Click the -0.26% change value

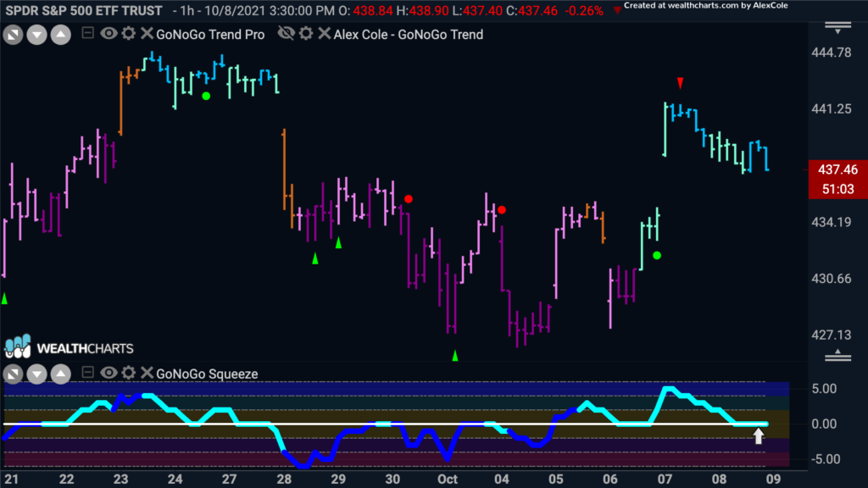[x=584, y=11]
